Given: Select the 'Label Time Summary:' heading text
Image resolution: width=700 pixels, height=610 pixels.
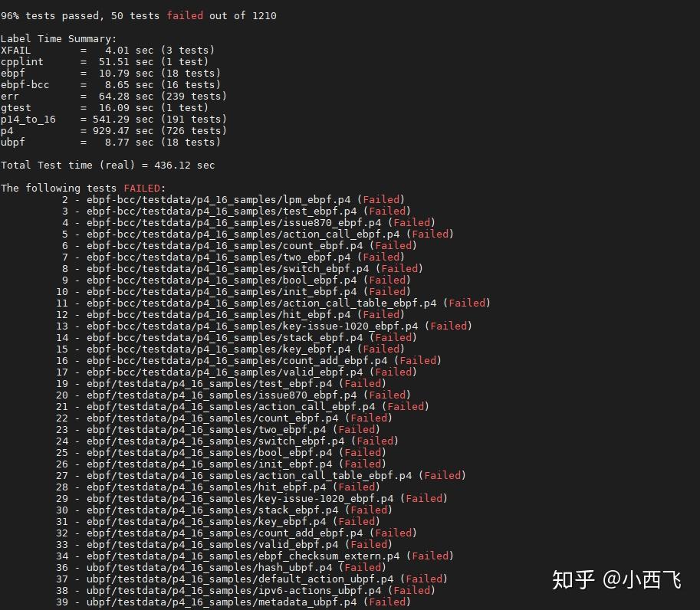Looking at the screenshot, I should (58, 39).
